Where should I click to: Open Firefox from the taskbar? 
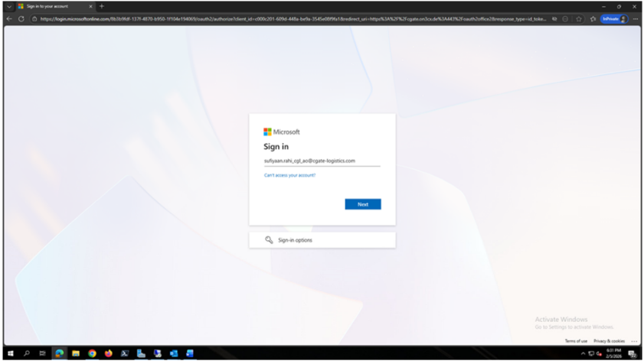(108, 353)
